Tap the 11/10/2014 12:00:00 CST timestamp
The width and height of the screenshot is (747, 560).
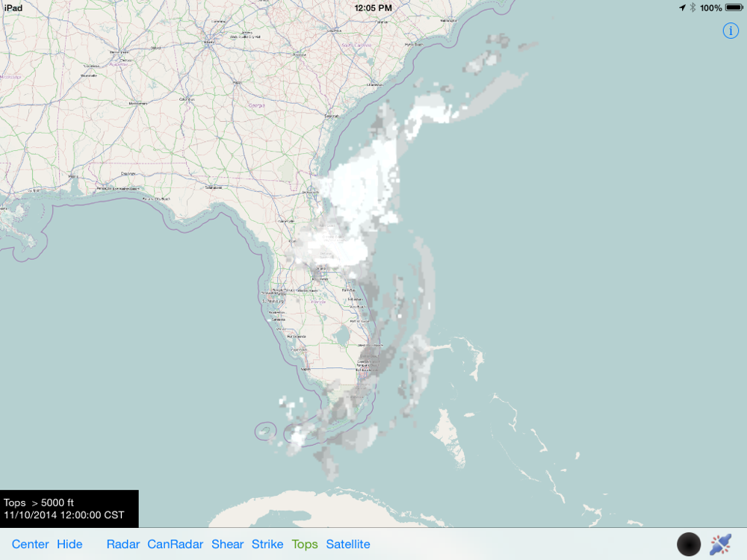pyautogui.click(x=63, y=514)
